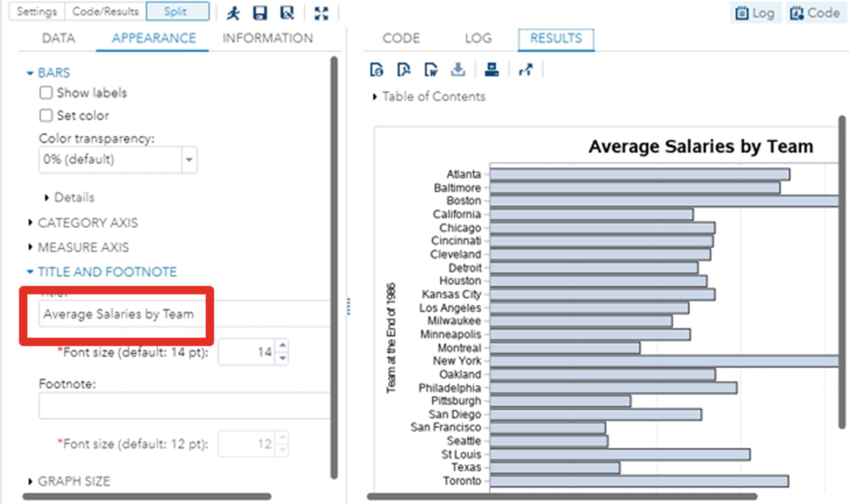This screenshot has width=849, height=504.
Task: Toggle the Split view mode
Action: coord(178,11)
